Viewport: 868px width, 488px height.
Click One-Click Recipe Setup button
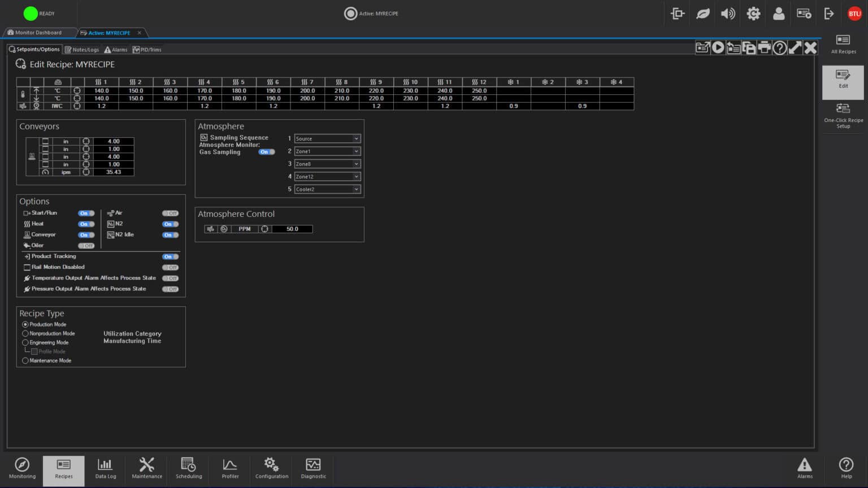pyautogui.click(x=843, y=115)
